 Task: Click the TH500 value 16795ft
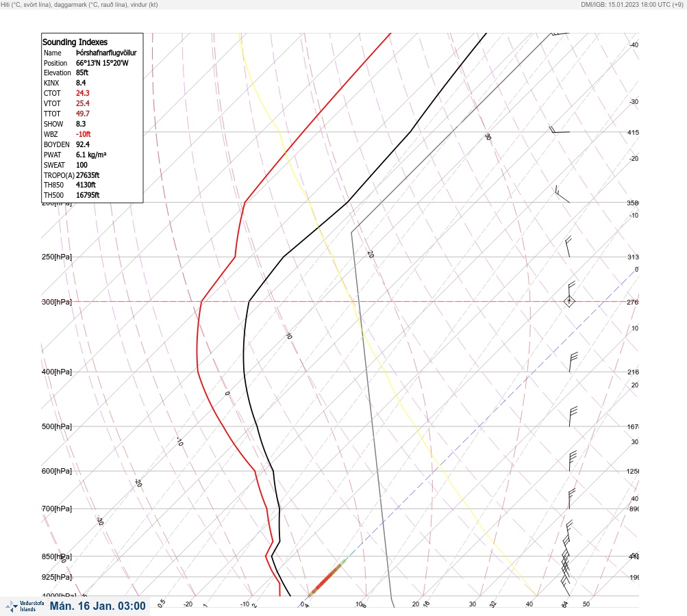pos(88,195)
